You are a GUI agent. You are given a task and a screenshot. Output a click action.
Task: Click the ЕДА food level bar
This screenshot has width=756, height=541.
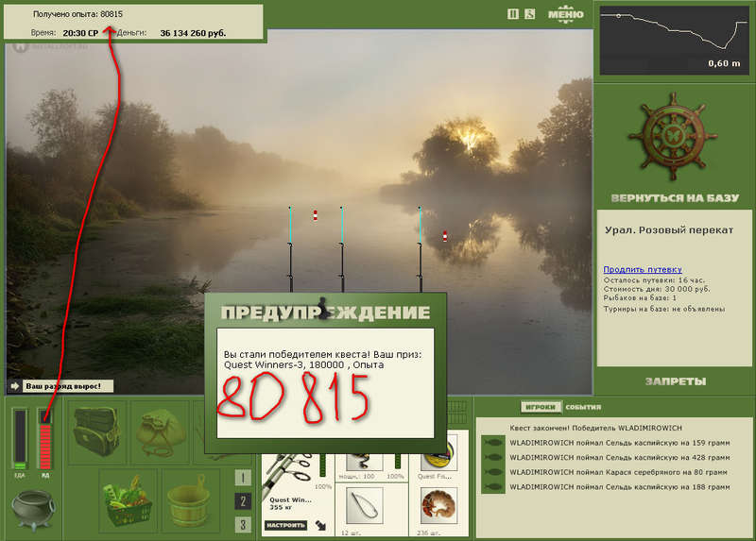click(x=20, y=438)
